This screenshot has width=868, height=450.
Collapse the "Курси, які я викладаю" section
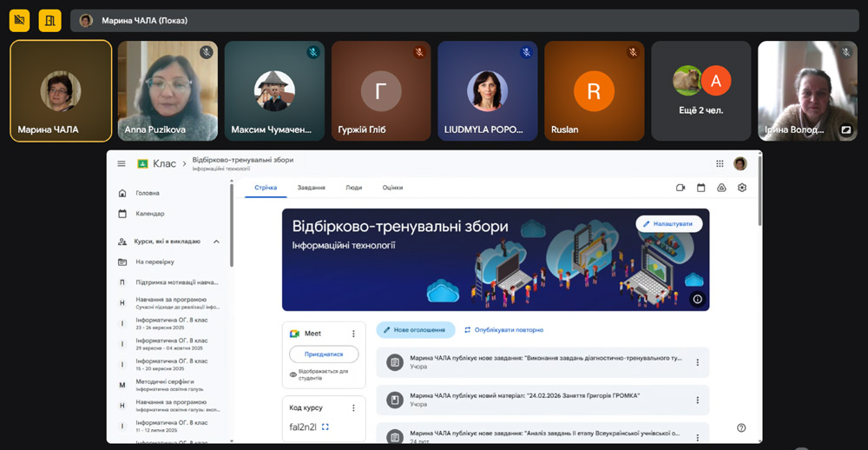point(216,242)
